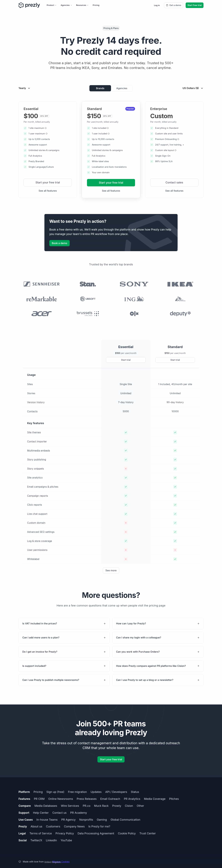Open the Yearly billing period dropdown

[x=24, y=88]
